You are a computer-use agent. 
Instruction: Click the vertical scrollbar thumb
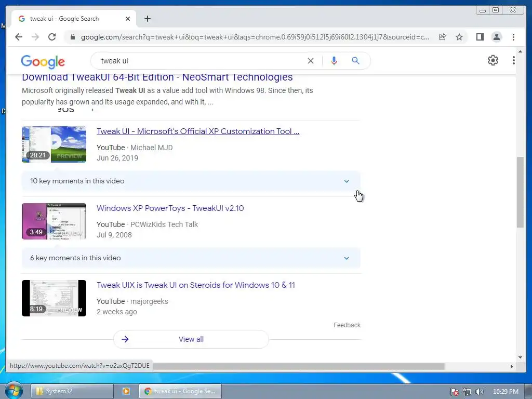click(520, 192)
